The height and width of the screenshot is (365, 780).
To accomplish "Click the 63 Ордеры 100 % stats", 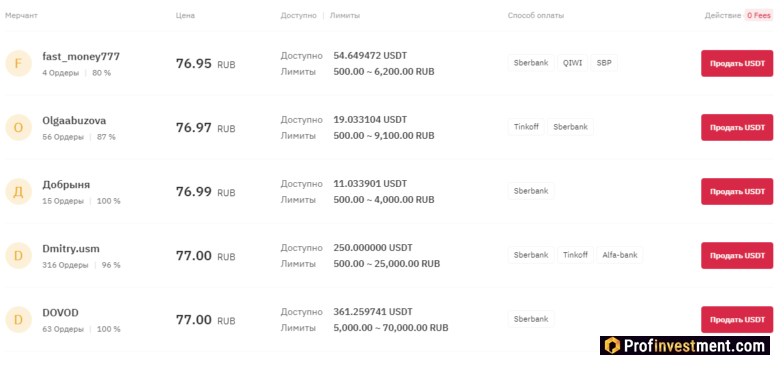I will coord(82,329).
